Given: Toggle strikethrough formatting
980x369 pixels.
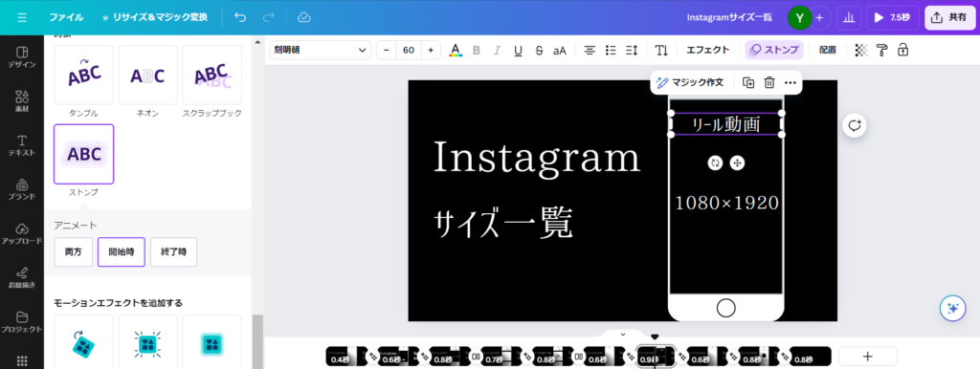Looking at the screenshot, I should tap(539, 51).
